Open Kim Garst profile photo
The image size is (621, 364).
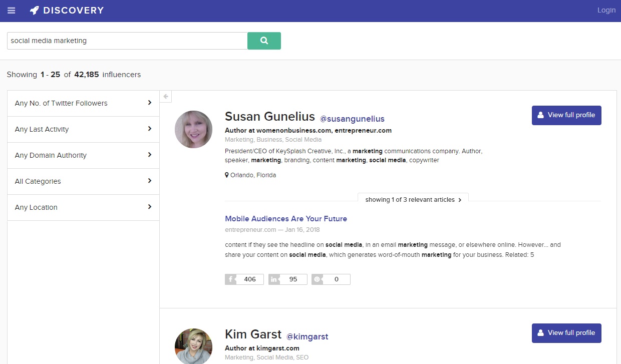click(193, 346)
